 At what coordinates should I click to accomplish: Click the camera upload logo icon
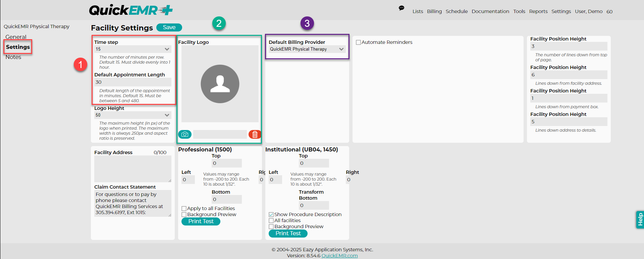(185, 134)
